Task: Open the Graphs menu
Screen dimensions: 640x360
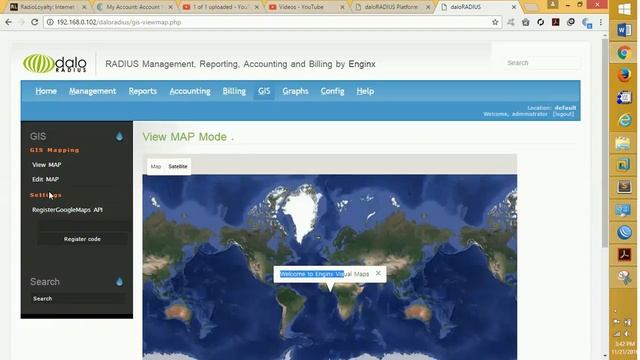Action: coord(295,91)
